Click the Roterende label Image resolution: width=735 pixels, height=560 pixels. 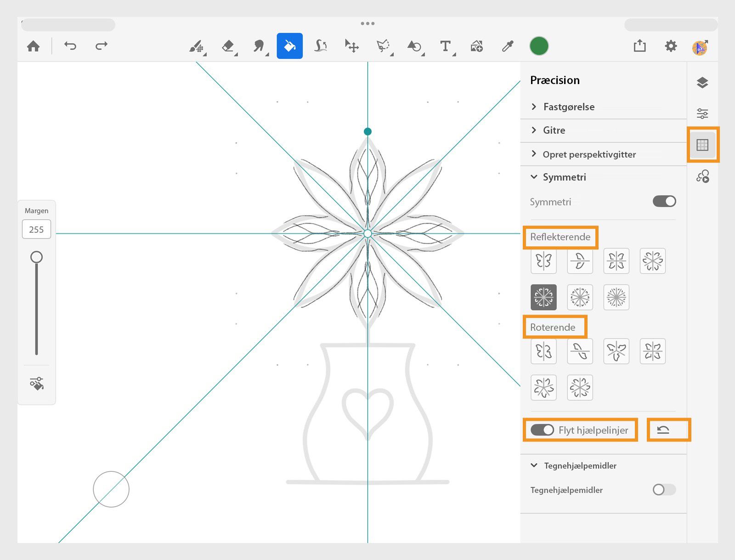[553, 328]
